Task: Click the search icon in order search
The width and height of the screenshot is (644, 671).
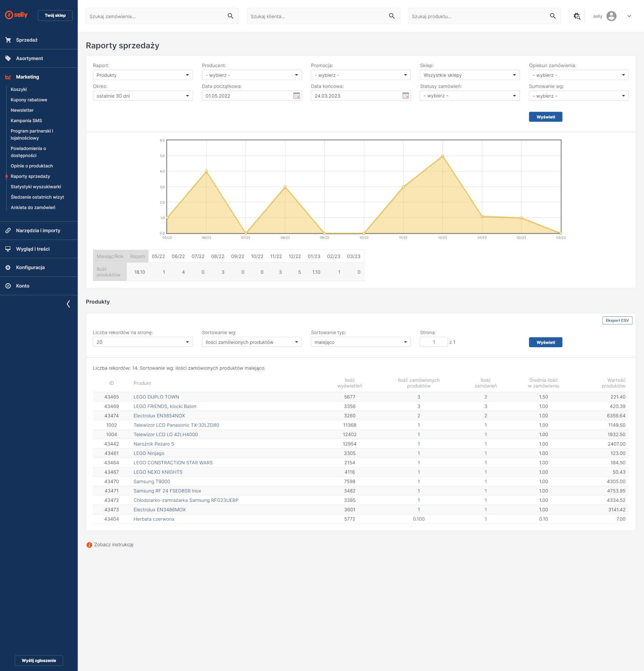Action: [230, 16]
